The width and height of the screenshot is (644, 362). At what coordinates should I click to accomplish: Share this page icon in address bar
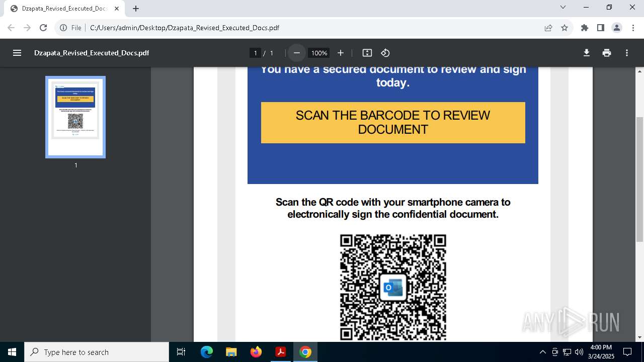548,28
